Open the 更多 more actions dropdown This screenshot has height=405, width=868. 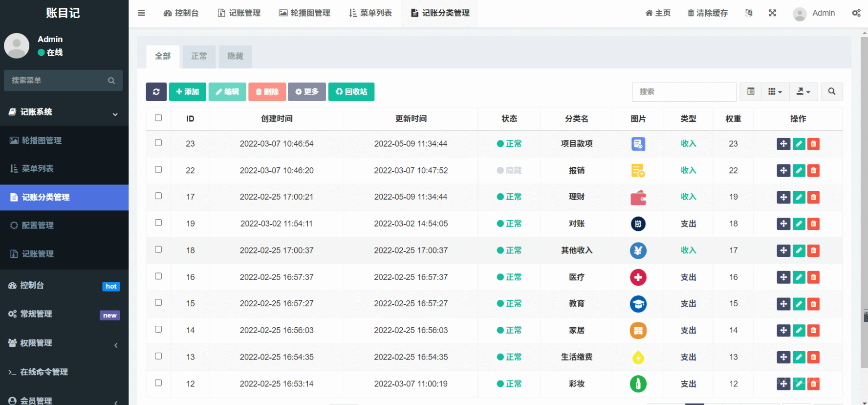[307, 91]
